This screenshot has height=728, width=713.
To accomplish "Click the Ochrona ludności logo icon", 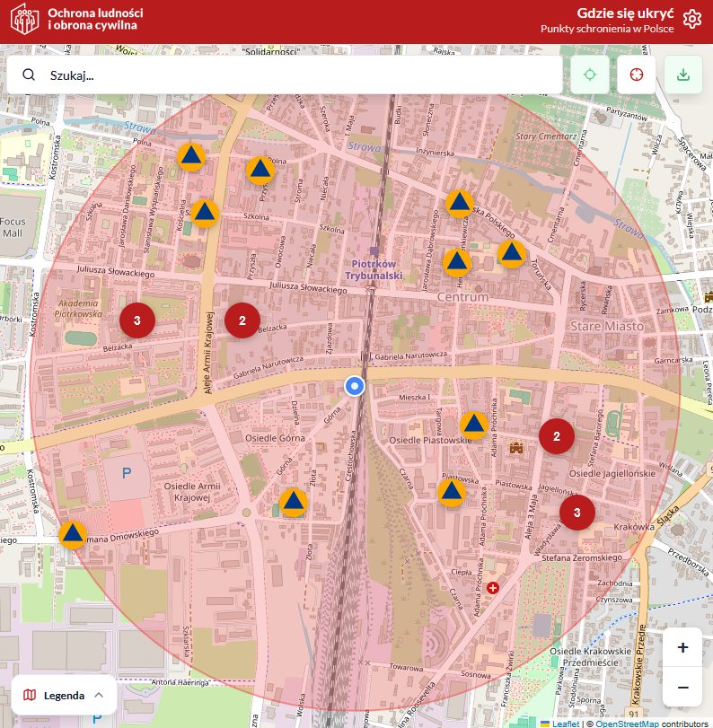I will 24,21.
